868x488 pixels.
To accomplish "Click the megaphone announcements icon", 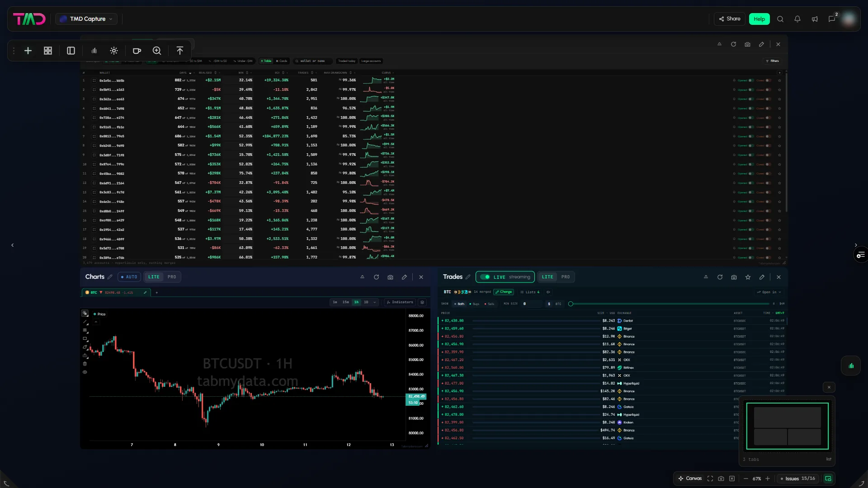I will tap(815, 19).
